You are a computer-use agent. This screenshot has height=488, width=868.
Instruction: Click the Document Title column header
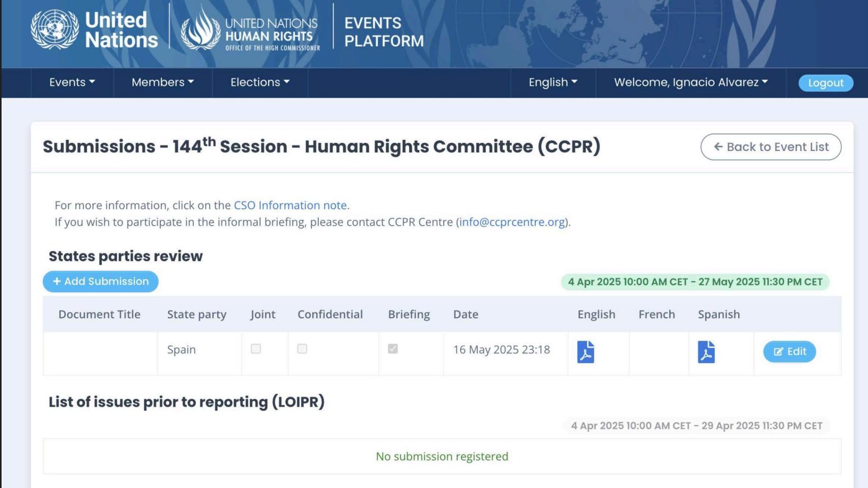click(99, 314)
